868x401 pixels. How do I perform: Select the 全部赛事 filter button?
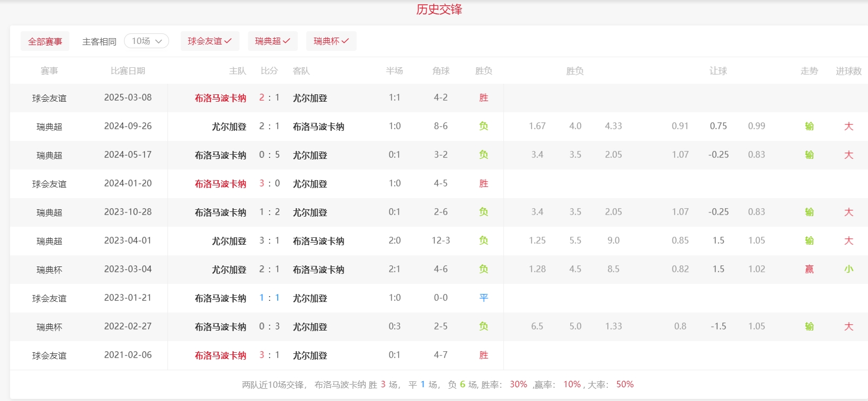click(x=45, y=41)
